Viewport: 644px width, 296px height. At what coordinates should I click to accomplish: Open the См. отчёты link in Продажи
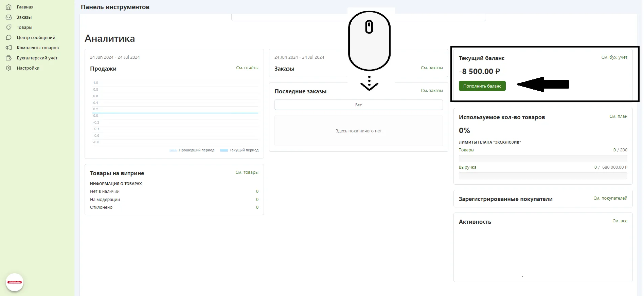click(247, 68)
